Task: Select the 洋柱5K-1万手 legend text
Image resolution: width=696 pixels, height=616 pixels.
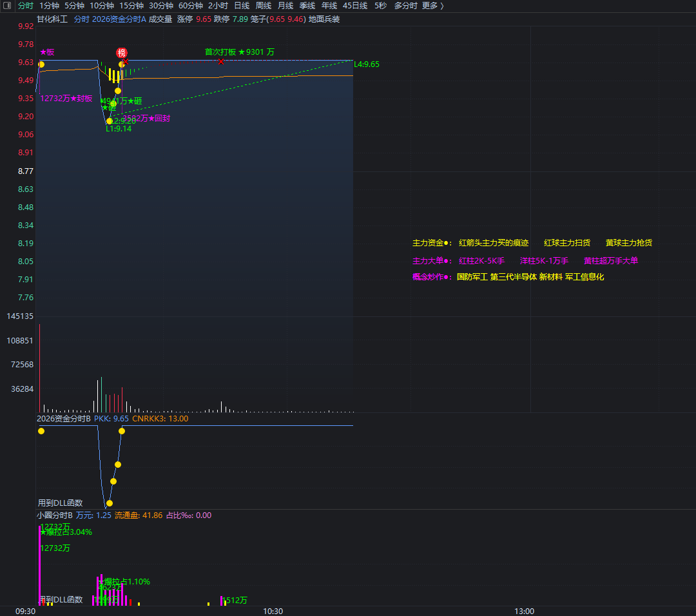Action: tap(544, 261)
